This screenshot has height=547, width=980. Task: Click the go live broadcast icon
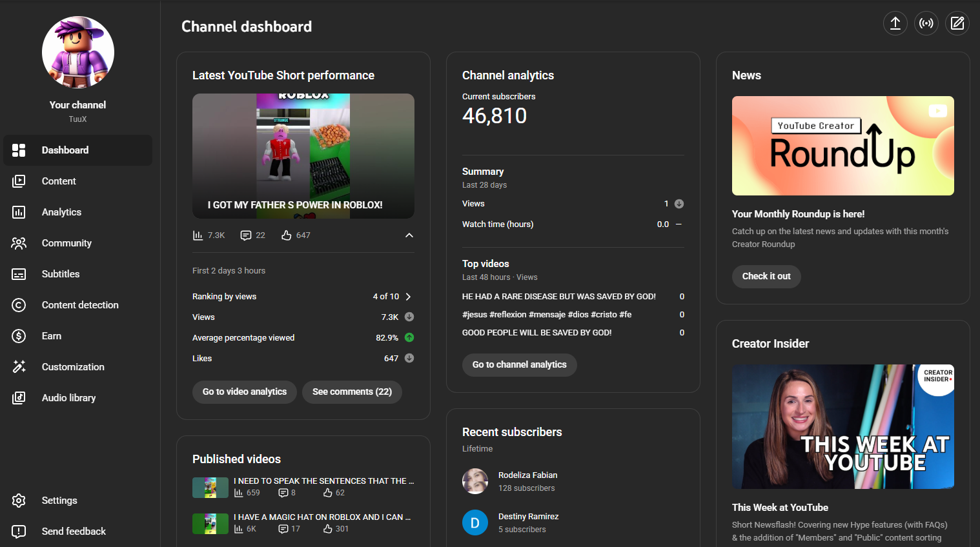926,23
